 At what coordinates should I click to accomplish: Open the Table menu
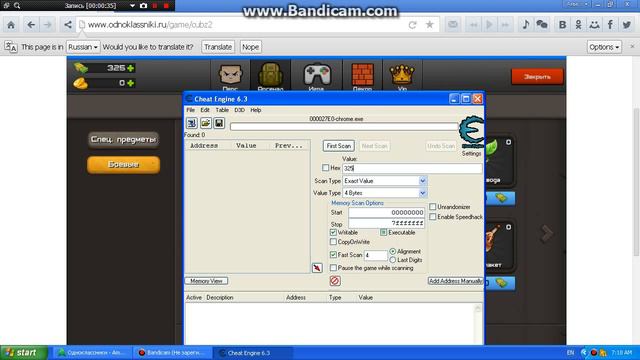coord(222,110)
